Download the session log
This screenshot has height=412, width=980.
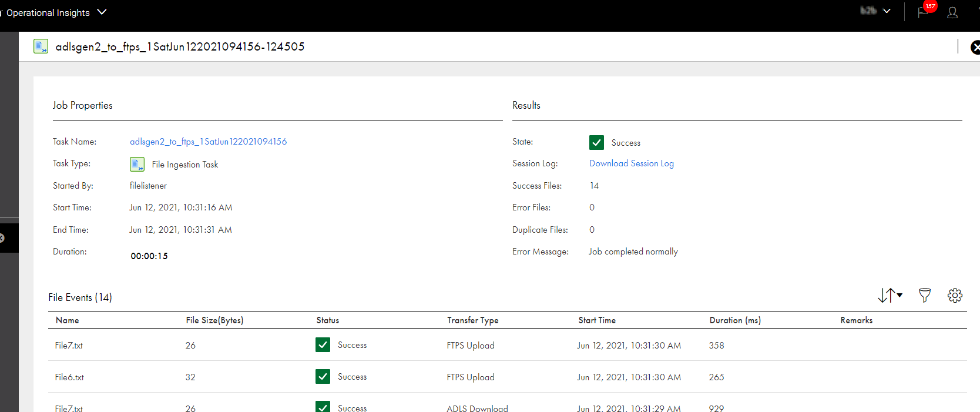pos(632,163)
